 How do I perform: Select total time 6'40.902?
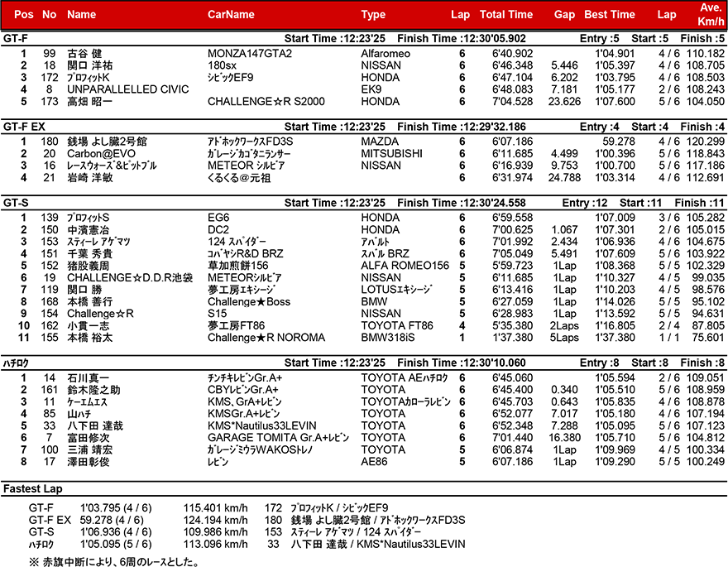pos(513,54)
